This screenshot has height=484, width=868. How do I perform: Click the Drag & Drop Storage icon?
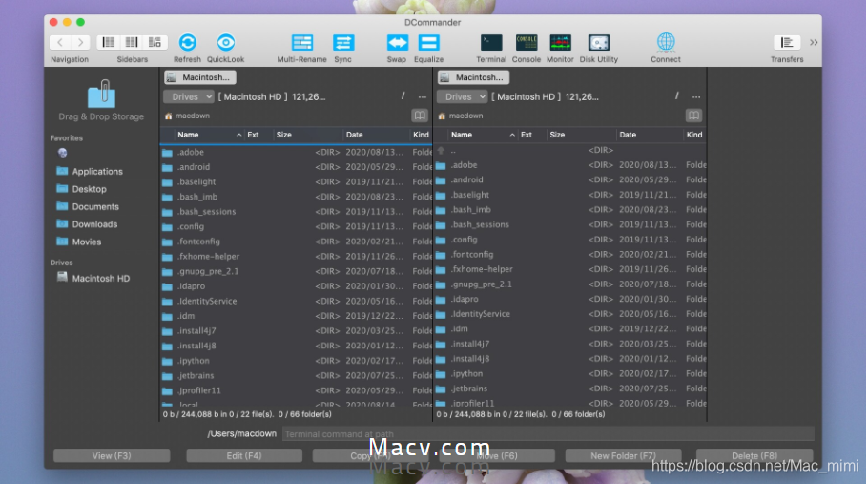101,94
